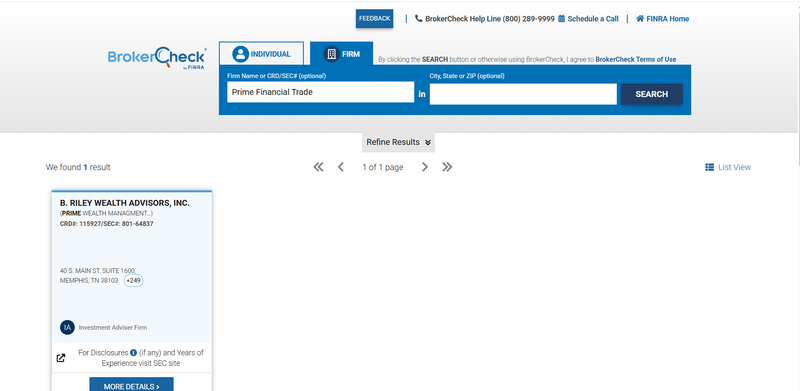Click the house icon beside FINRA Home
Image resolution: width=800 pixels, height=391 pixels.
[x=640, y=18]
